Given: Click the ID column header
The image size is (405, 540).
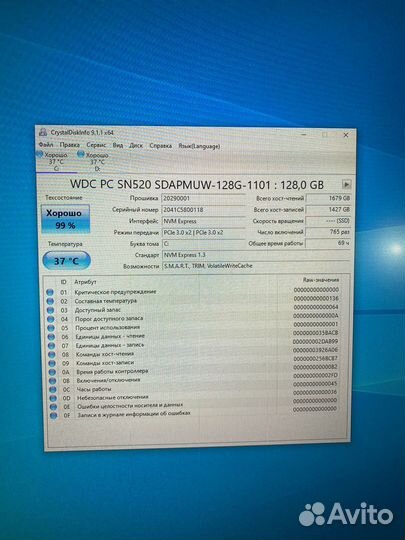Looking at the screenshot, I should pyautogui.click(x=63, y=282).
